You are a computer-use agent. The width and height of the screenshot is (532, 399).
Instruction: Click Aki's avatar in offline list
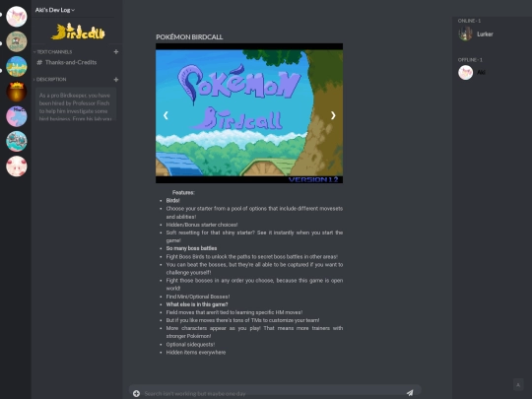(x=465, y=72)
